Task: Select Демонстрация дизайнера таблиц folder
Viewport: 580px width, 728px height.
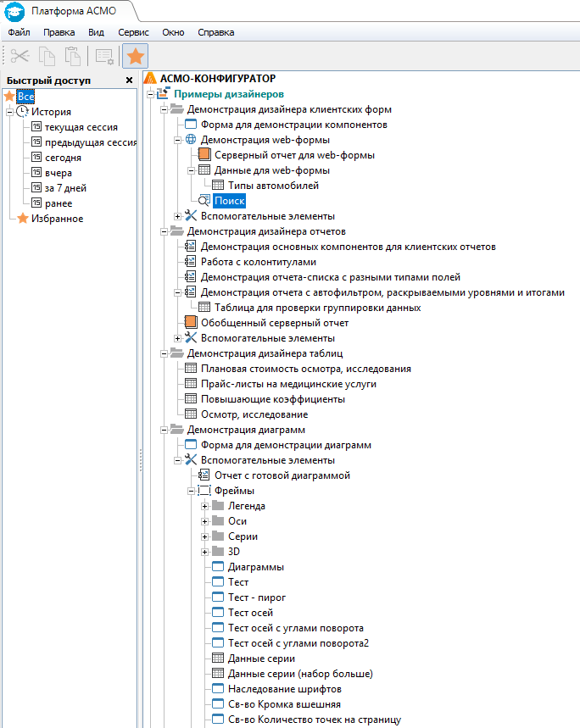Action: (265, 353)
